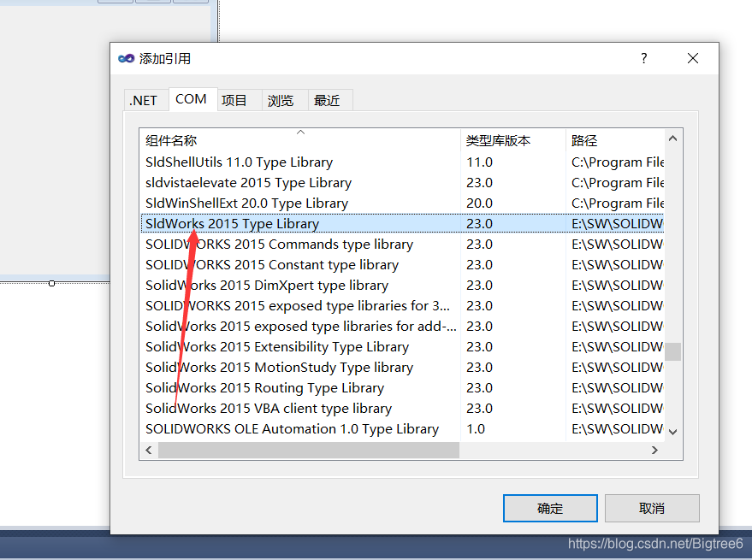Select SolidWorks 2015 DimXpert type library
The image size is (752, 560).
pos(267,286)
